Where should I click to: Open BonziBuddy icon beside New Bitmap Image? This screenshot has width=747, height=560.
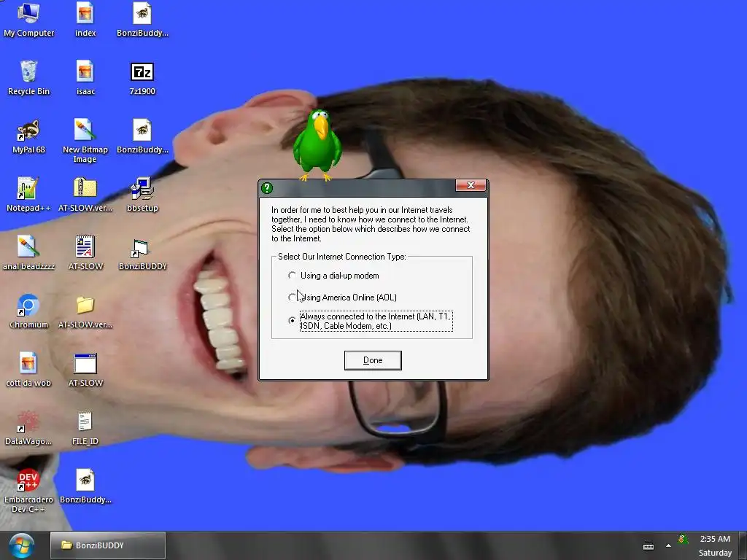[x=142, y=136]
